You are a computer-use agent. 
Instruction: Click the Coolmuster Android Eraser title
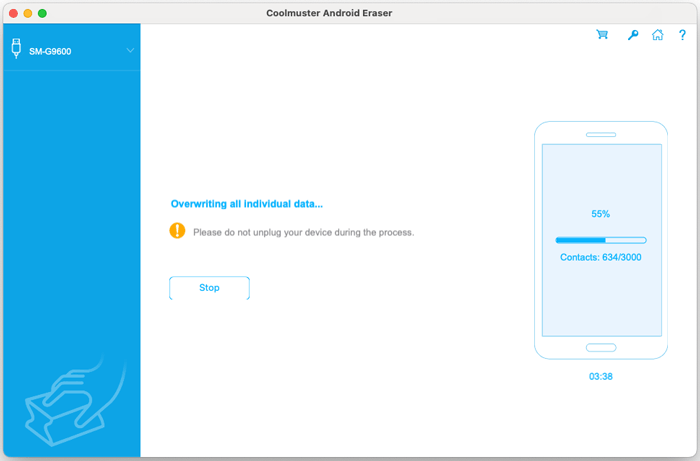click(x=329, y=13)
